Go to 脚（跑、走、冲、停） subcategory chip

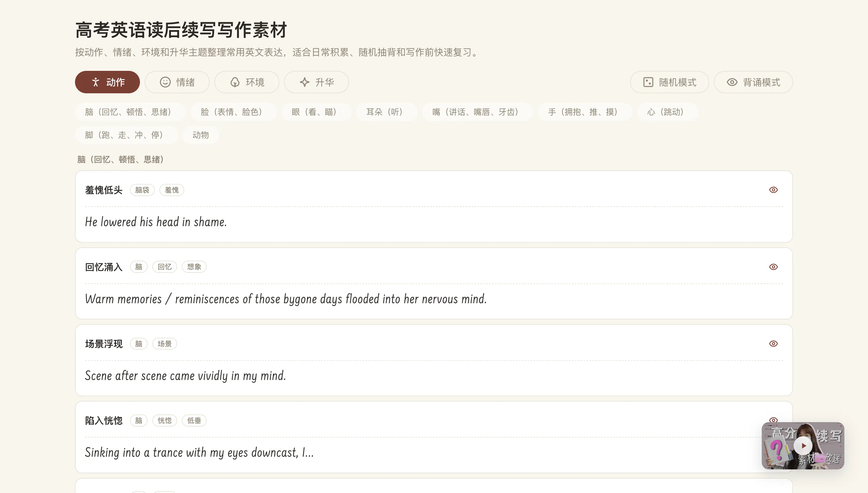pyautogui.click(x=126, y=135)
